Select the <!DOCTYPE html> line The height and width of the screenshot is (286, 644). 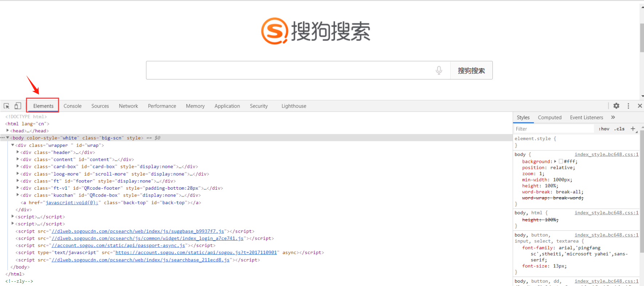(x=26, y=117)
